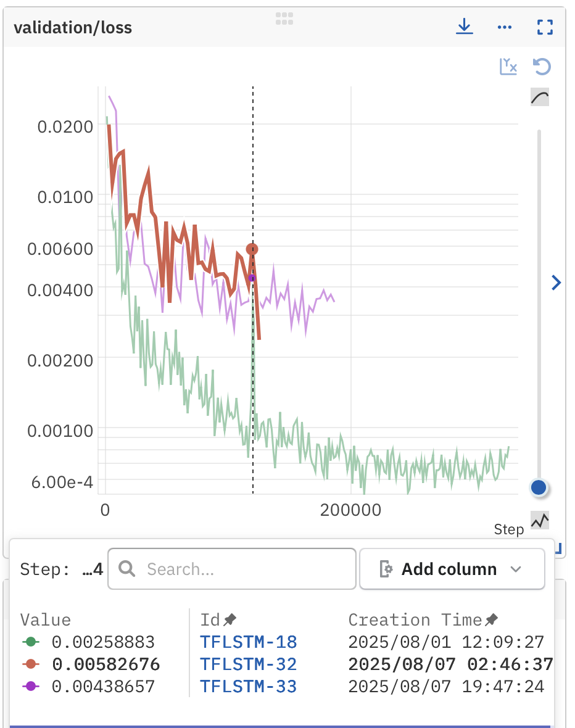Grab the widget drag handle dots
This screenshot has height=728, width=575.
[284, 19]
